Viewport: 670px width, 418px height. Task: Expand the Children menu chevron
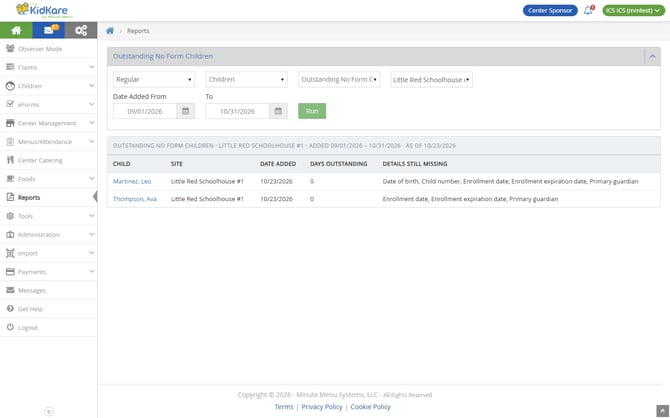tap(91, 85)
